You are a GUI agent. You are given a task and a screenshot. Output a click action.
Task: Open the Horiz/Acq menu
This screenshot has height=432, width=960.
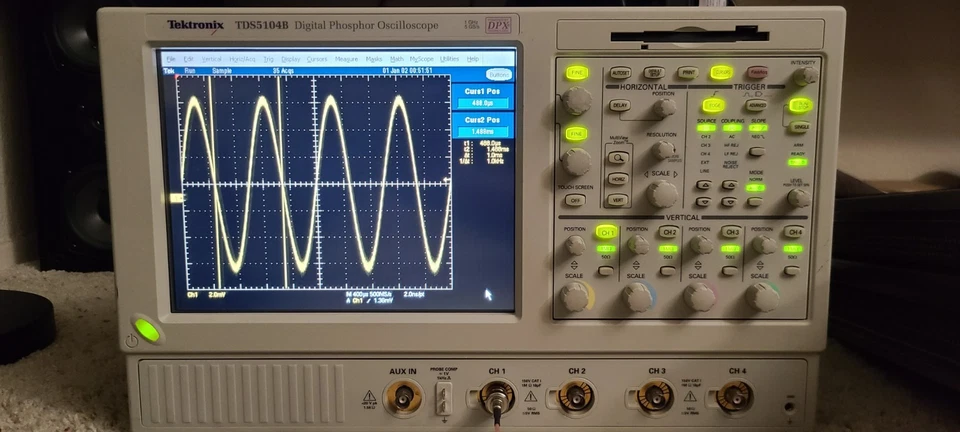[242, 59]
